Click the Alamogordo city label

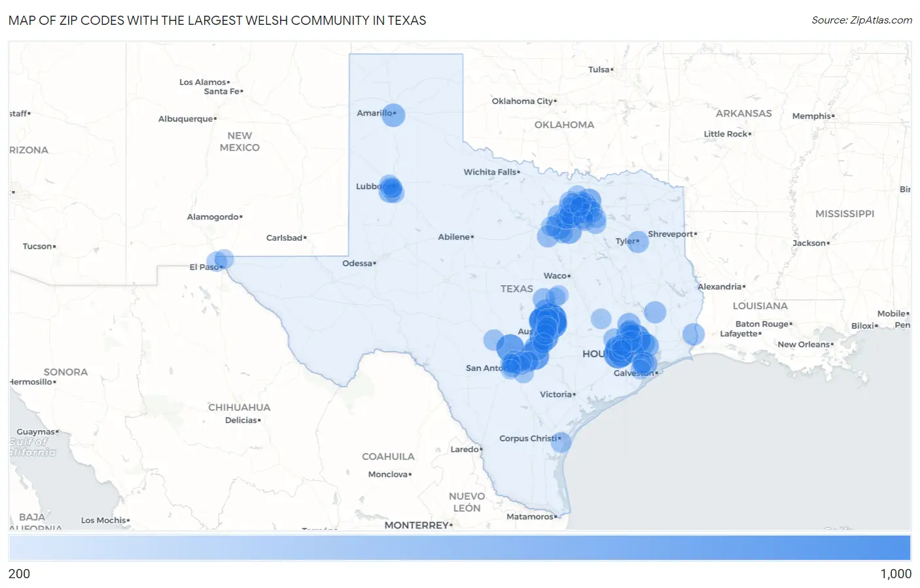(214, 217)
